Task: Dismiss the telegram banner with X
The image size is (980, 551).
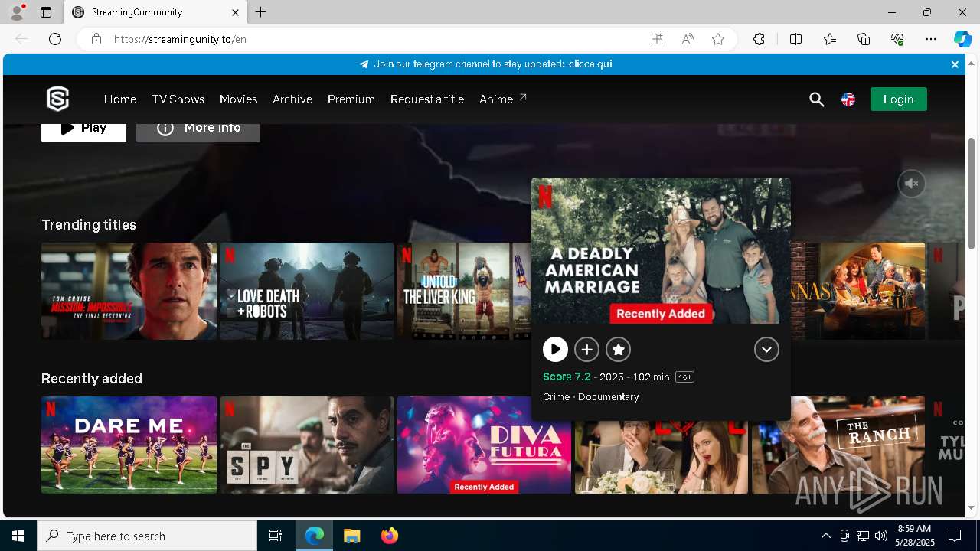Action: point(955,64)
